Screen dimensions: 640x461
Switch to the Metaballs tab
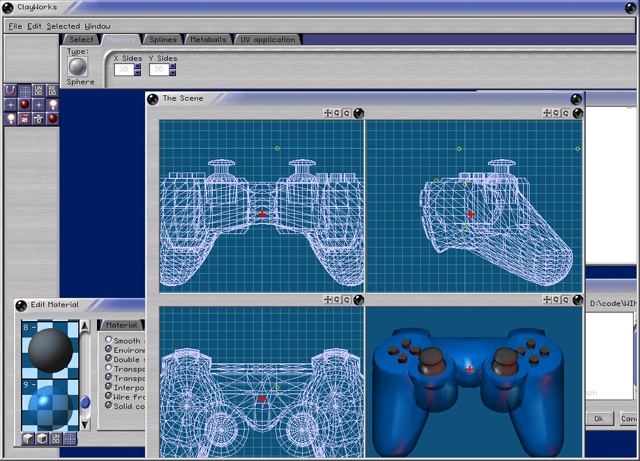coord(208,40)
